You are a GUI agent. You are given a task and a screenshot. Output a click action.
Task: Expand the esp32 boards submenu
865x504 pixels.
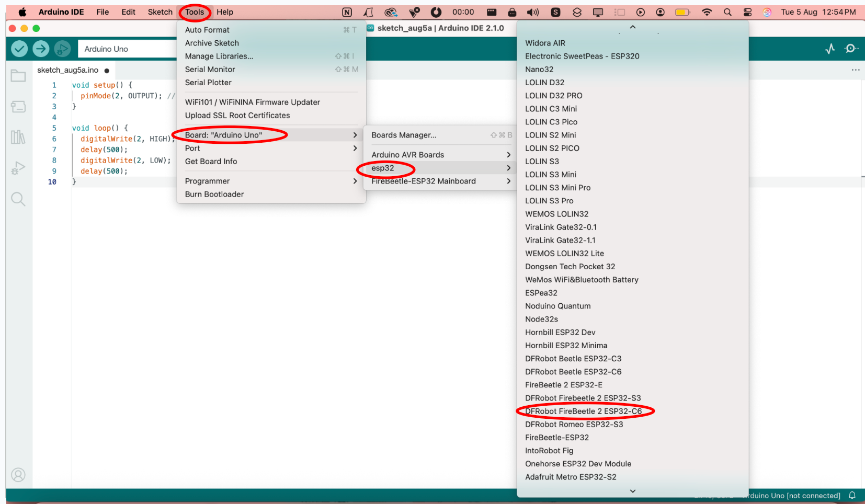coord(441,168)
